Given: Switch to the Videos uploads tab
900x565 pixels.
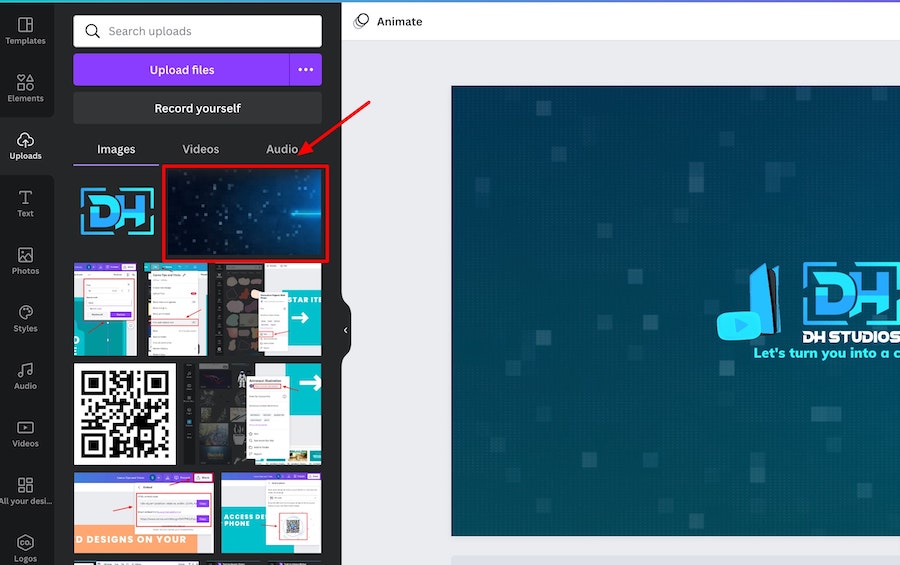Looking at the screenshot, I should pos(200,149).
